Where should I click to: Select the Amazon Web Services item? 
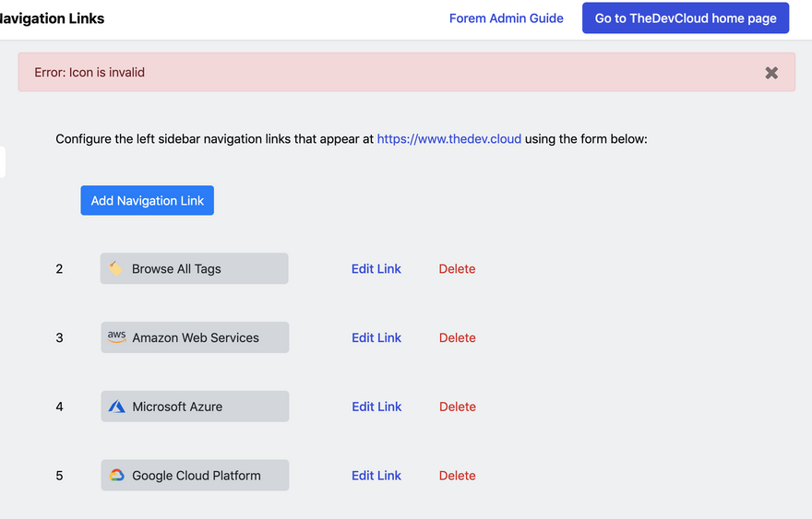(x=195, y=337)
